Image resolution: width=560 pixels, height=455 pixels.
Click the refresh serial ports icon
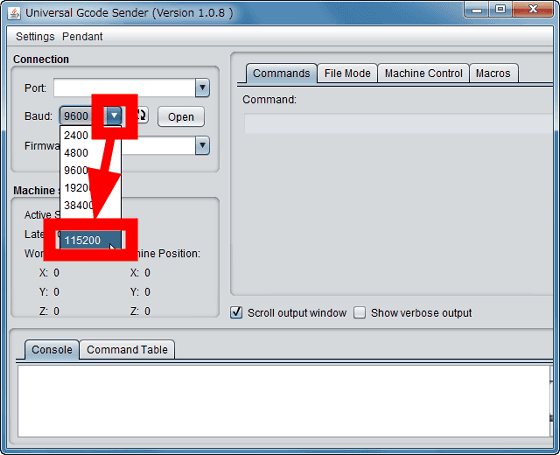coord(143,115)
